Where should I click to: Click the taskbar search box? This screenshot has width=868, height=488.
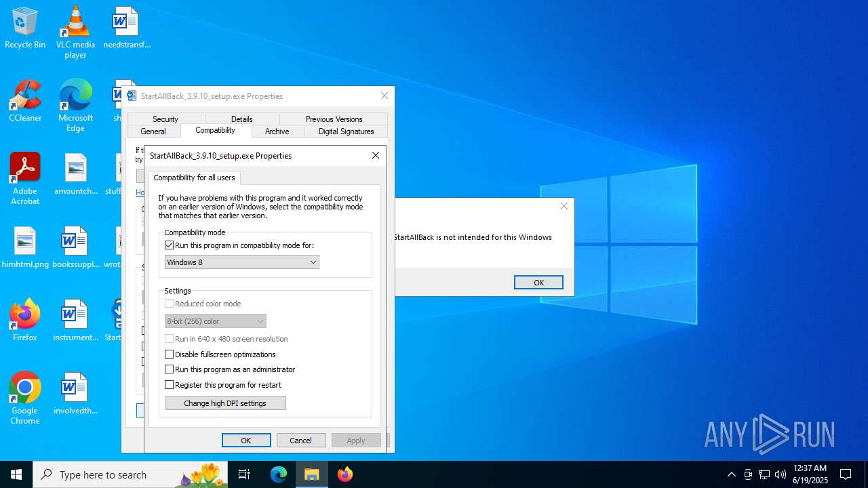click(130, 474)
